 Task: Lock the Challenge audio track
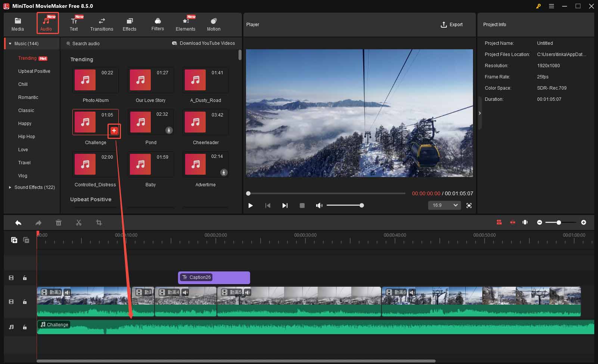tap(25, 327)
